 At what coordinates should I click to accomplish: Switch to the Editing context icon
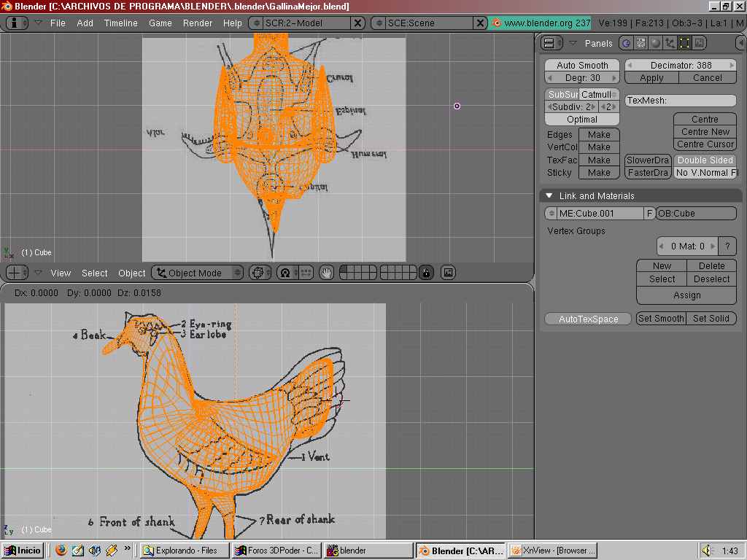click(684, 43)
